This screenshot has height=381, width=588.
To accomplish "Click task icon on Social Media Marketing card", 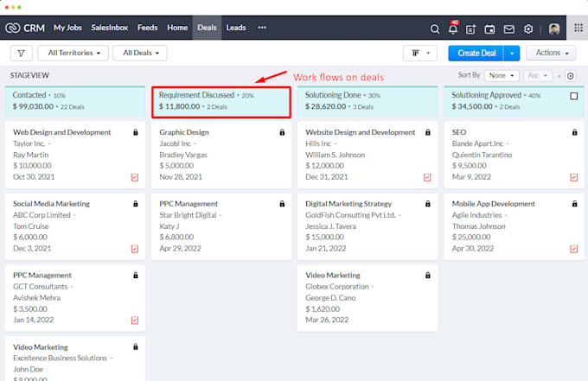I will (x=135, y=249).
